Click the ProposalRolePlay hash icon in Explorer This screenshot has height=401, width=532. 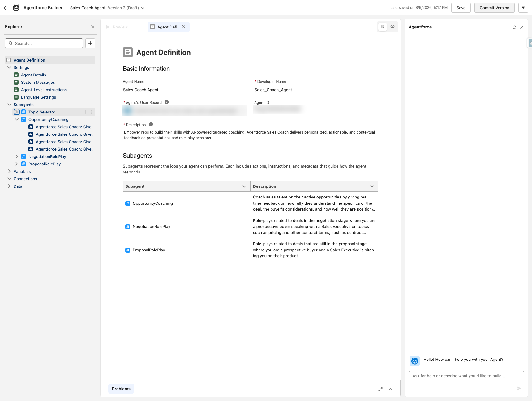24,164
